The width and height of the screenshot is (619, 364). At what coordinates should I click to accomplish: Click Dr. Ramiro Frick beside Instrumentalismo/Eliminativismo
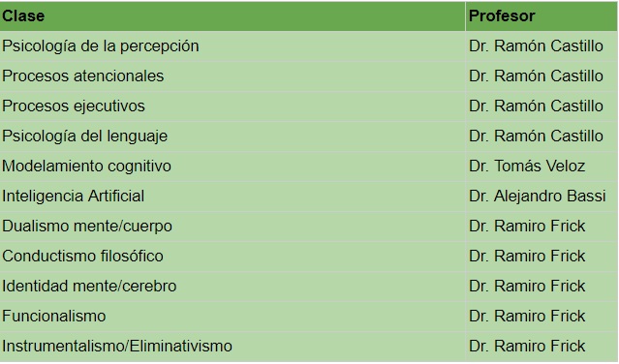pyautogui.click(x=542, y=346)
